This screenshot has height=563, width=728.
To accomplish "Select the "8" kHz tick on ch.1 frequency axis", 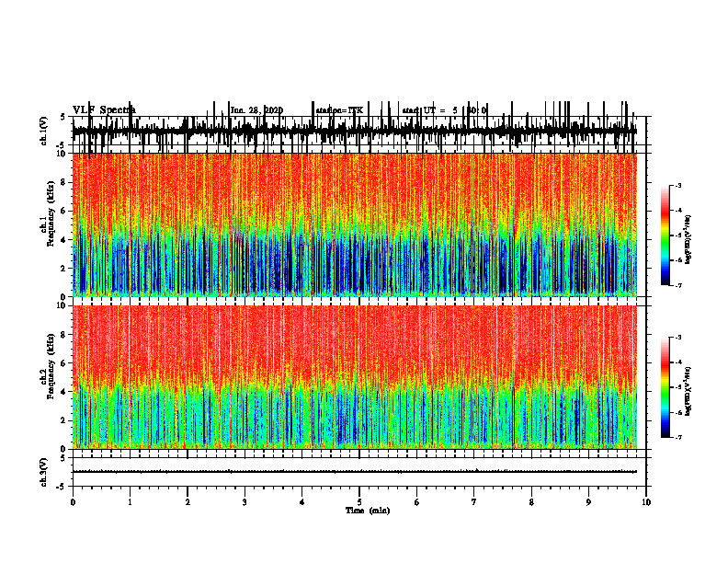I will (63, 182).
